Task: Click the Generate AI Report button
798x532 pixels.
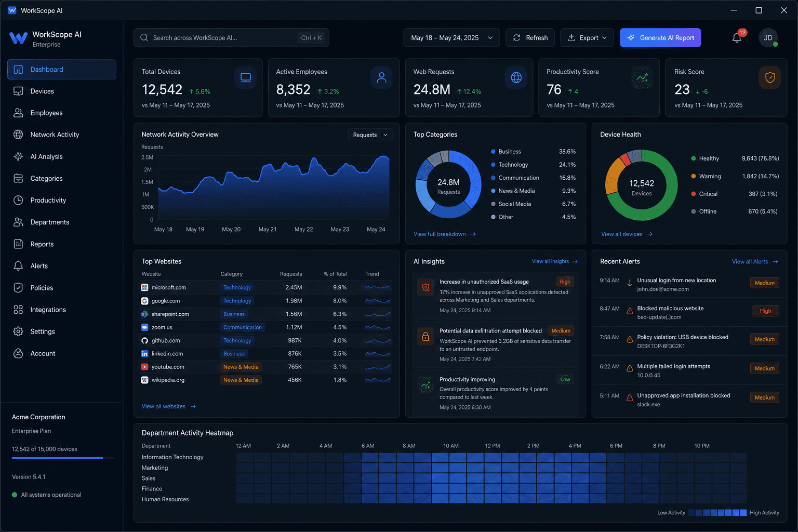Action: tap(660, 38)
